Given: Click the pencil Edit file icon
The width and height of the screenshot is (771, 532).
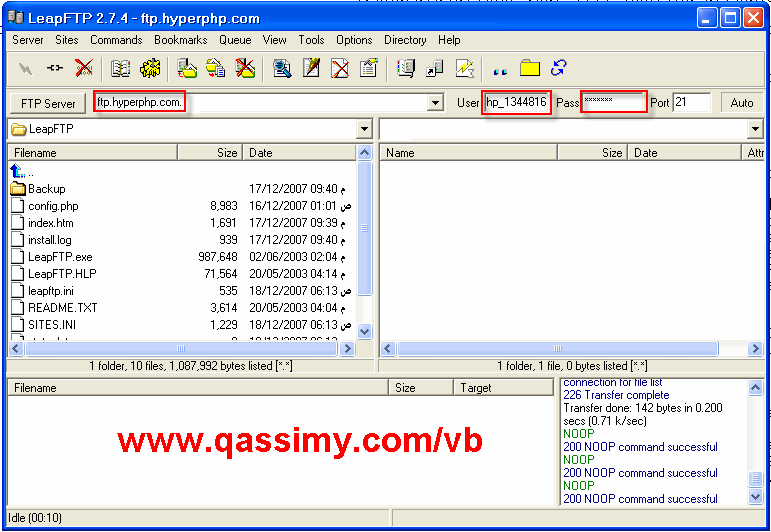Looking at the screenshot, I should point(311,68).
